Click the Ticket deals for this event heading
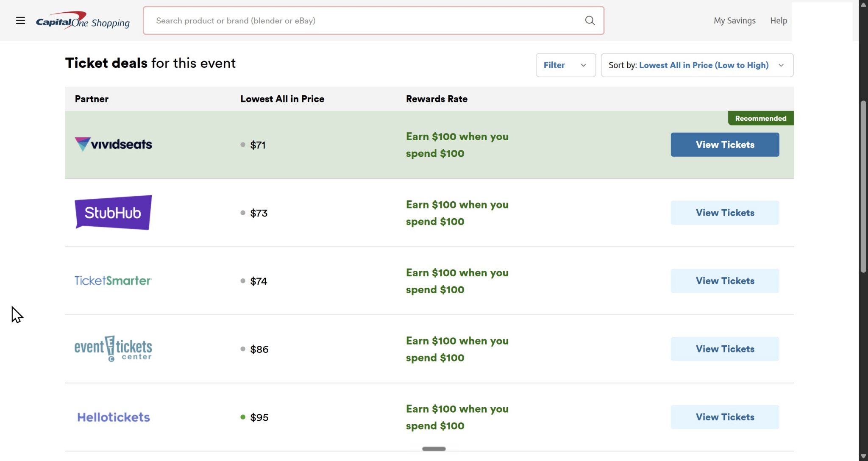Image resolution: width=868 pixels, height=461 pixels. 150,63
